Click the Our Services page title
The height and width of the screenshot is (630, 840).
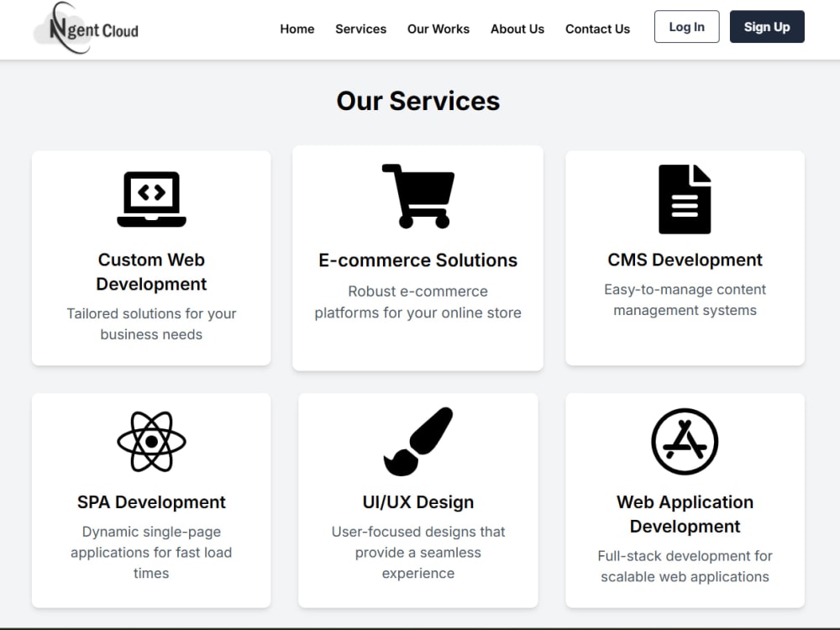coord(417,101)
